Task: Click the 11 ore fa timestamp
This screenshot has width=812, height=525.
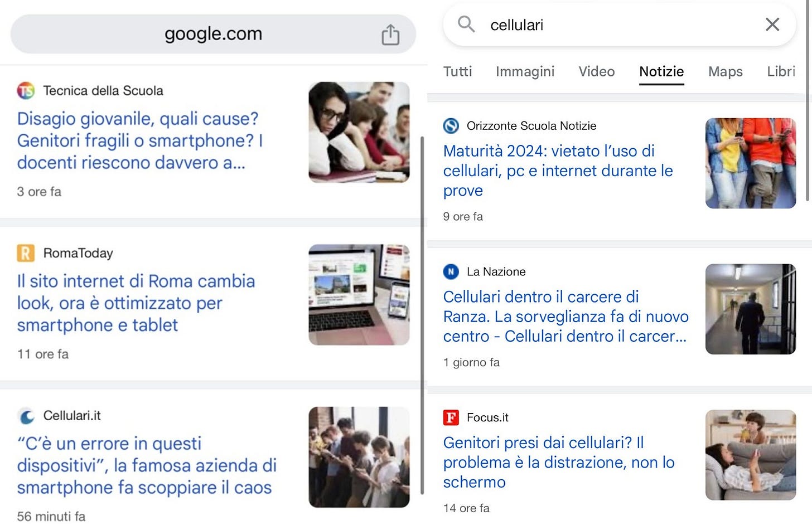Action: pyautogui.click(x=43, y=354)
